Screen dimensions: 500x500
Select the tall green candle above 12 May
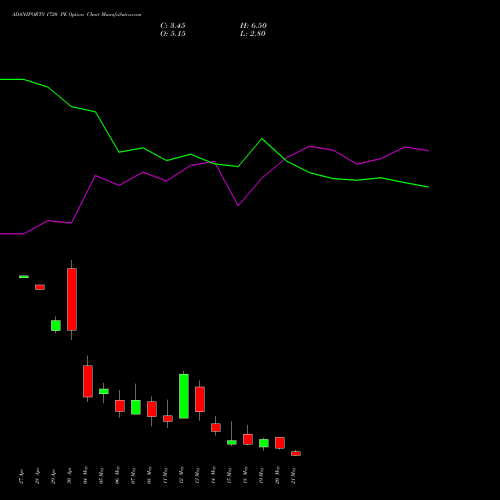pos(184,396)
